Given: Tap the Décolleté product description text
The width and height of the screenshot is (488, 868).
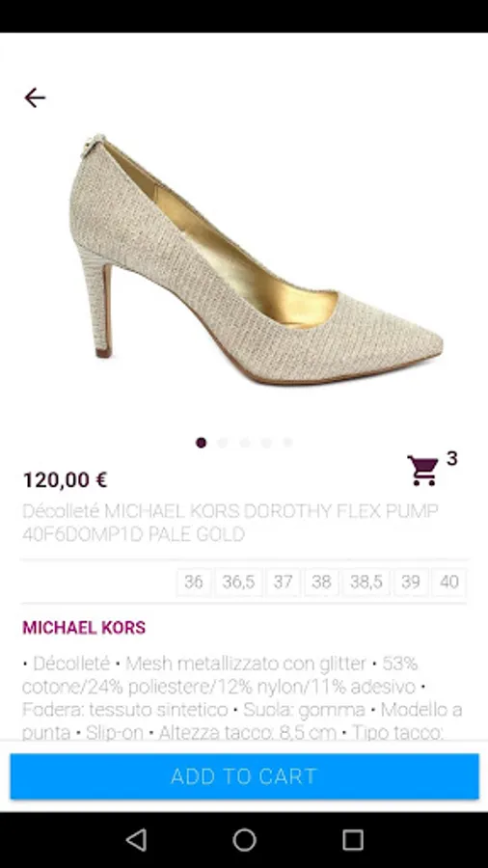Looking at the screenshot, I should [x=242, y=698].
